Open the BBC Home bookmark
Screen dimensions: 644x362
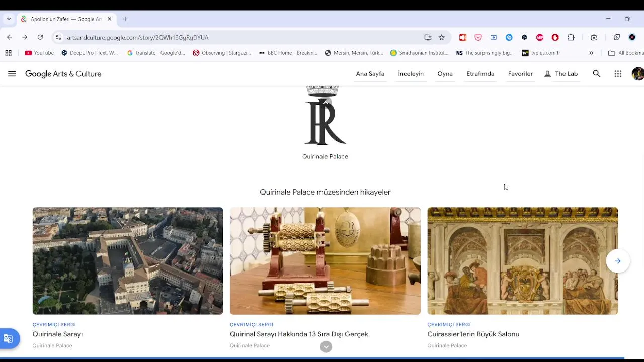click(288, 53)
